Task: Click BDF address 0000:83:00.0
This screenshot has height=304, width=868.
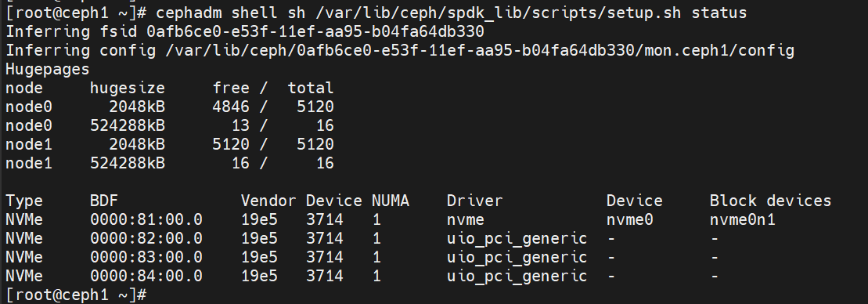Action: pos(146,257)
